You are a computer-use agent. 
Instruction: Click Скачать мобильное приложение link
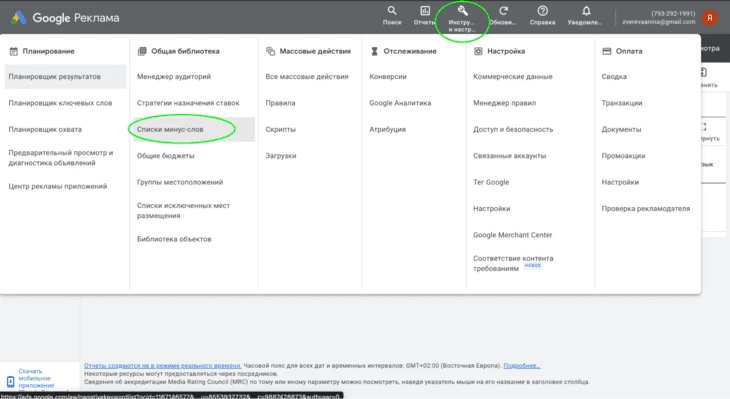(36, 378)
